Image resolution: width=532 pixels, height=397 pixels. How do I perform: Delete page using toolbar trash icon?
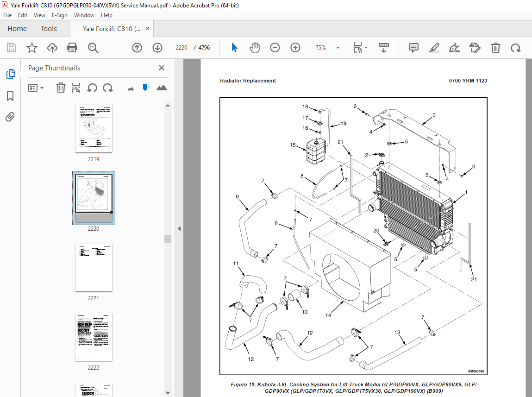(495, 48)
